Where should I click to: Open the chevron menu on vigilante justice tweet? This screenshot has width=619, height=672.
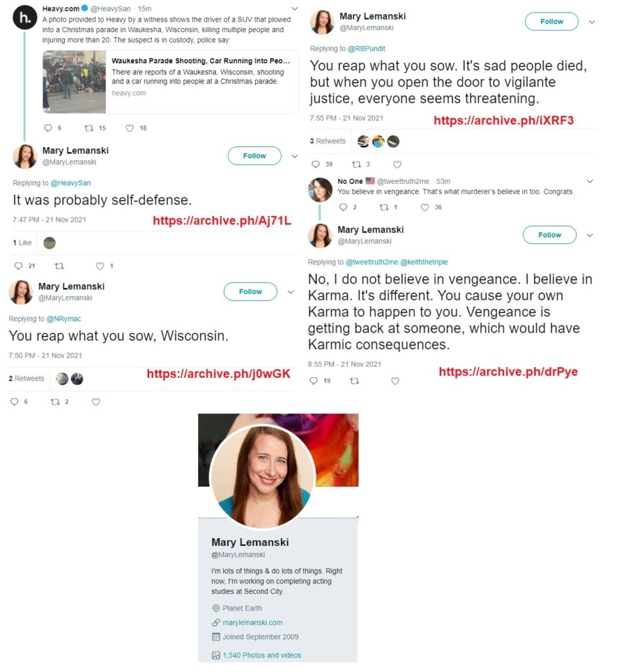point(592,22)
